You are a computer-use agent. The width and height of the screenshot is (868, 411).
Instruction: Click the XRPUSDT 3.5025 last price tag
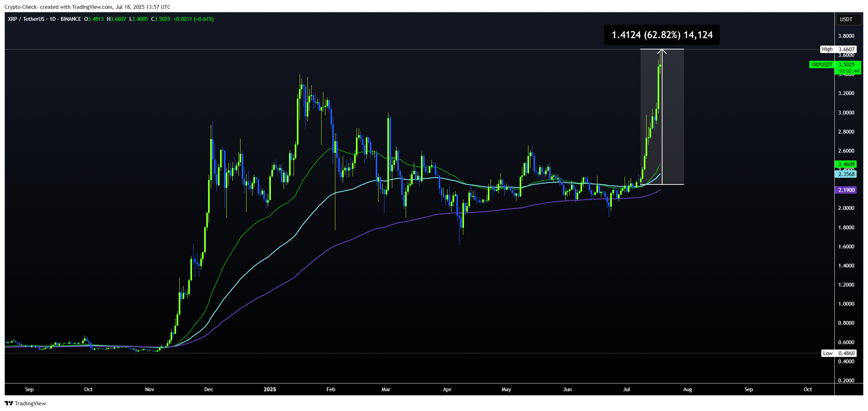tap(835, 64)
